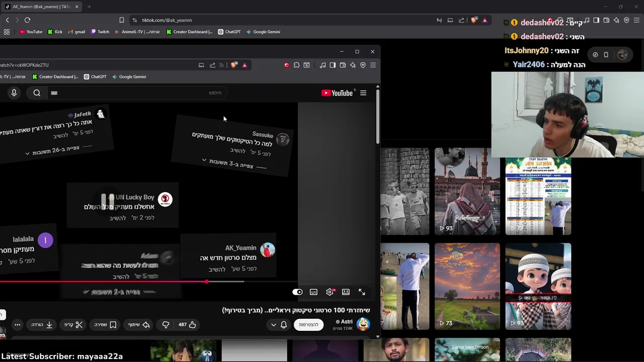Click TikTok profile avatar in floating pill

(622, 55)
